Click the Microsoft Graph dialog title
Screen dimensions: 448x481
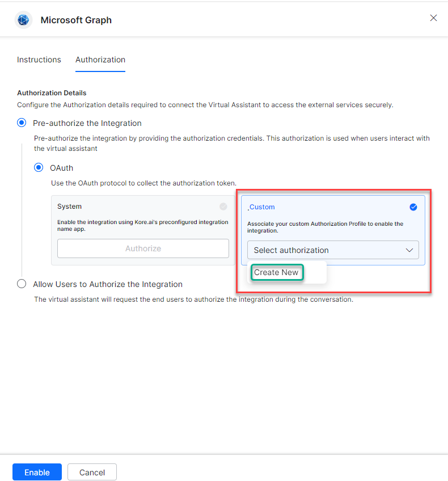[x=76, y=20]
